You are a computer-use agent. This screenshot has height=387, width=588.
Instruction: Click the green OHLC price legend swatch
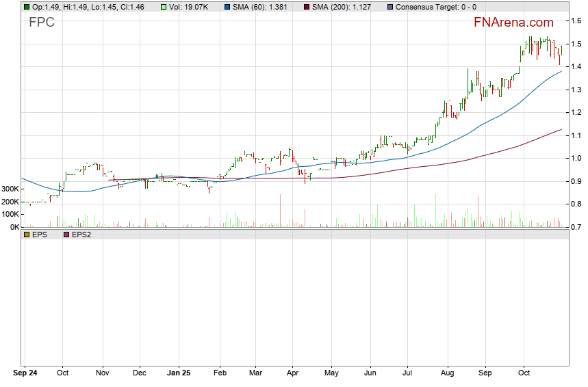pos(27,7)
